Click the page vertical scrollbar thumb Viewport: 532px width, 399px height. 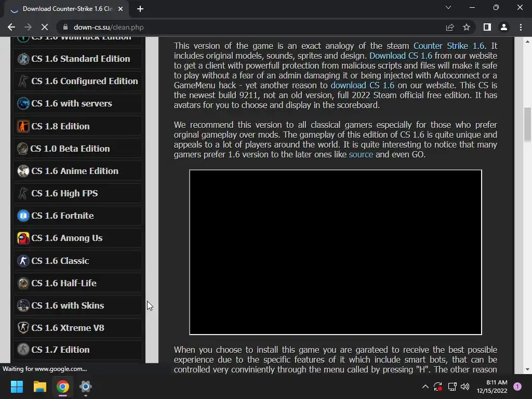(528, 125)
